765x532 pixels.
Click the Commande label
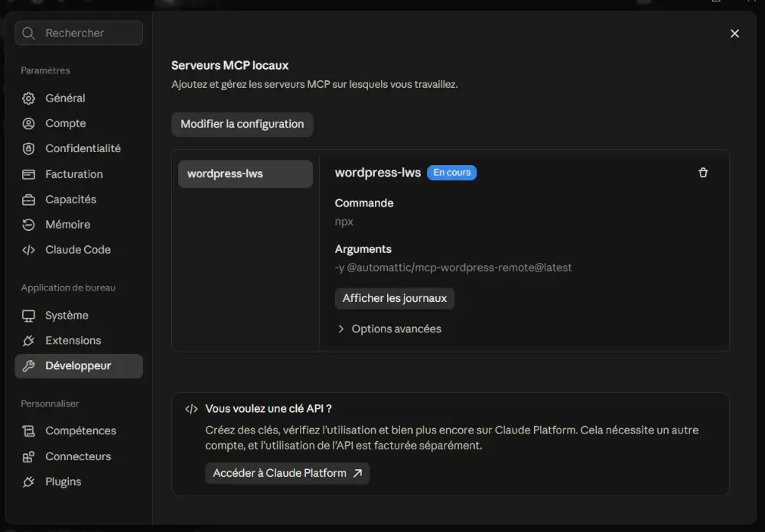coord(364,203)
